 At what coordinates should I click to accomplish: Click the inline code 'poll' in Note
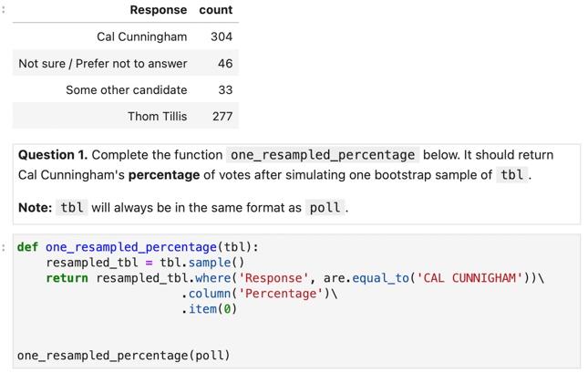[325, 208]
